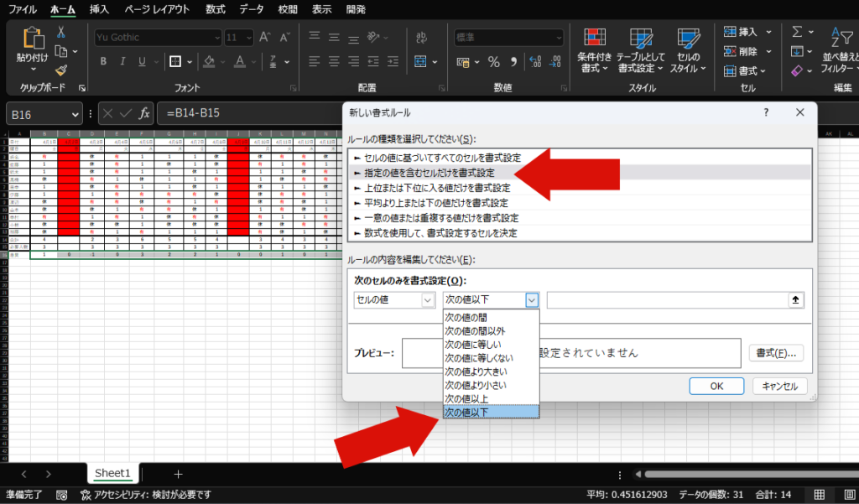Switch to the 数式 ribbon tab

216,9
